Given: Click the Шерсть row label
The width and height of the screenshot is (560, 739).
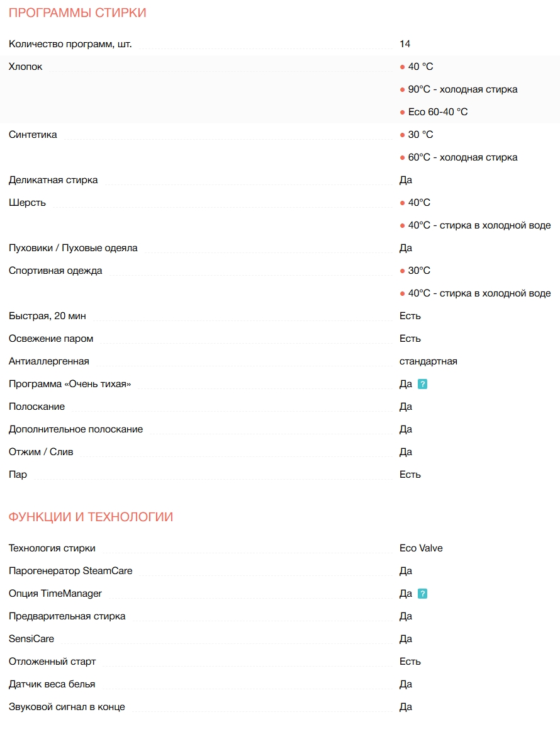Looking at the screenshot, I should 27,203.
